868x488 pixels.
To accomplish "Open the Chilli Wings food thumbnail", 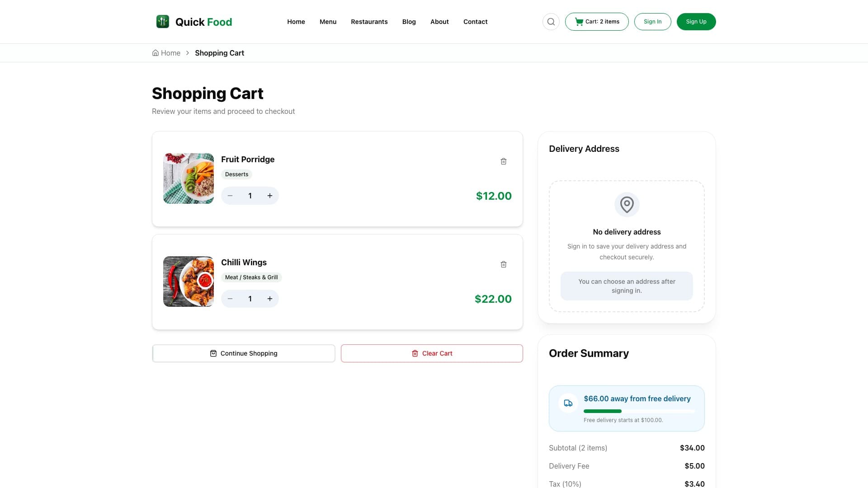I will tap(189, 282).
